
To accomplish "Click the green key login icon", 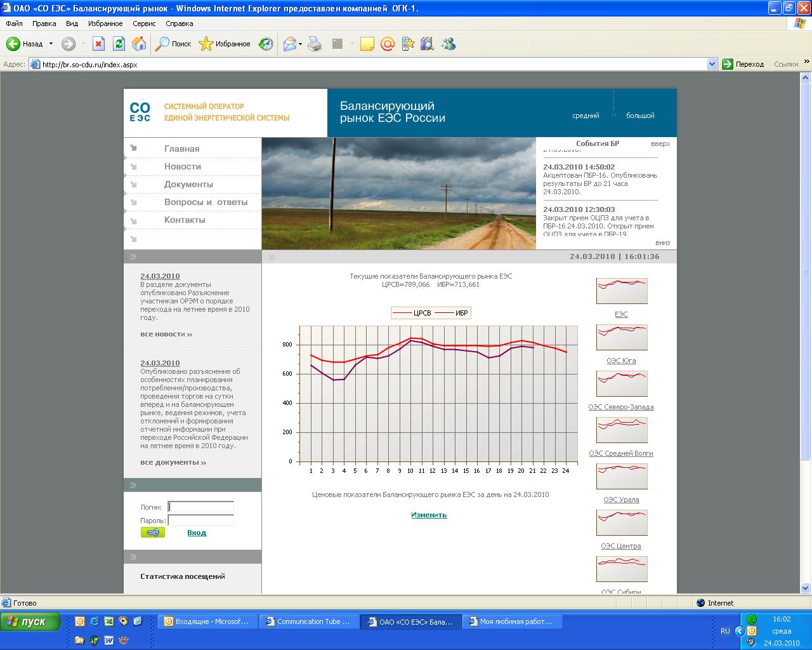I will click(x=153, y=533).
